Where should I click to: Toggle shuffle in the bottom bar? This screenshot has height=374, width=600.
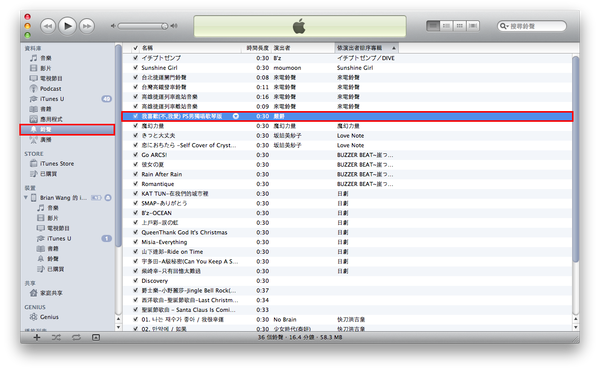56,337
